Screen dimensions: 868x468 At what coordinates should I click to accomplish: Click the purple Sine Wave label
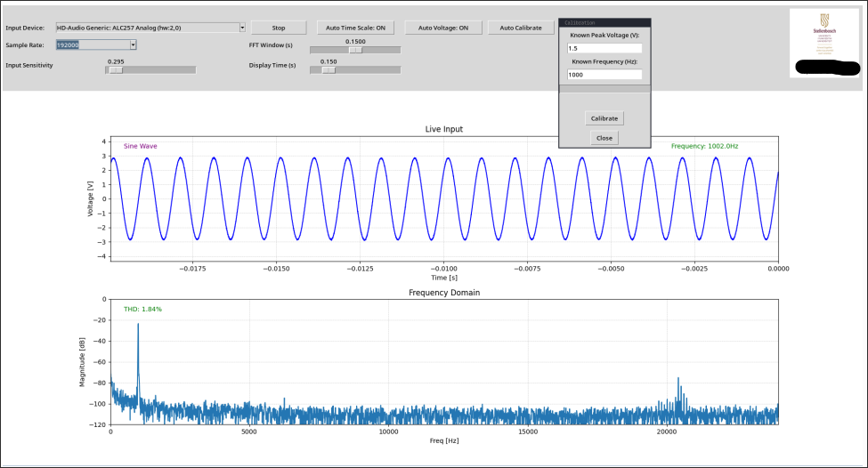coord(140,145)
